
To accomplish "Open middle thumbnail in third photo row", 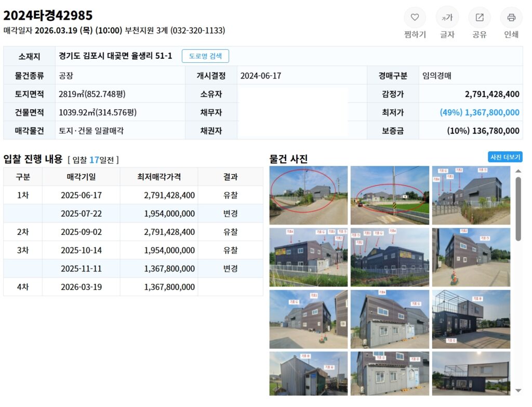I will point(390,319).
